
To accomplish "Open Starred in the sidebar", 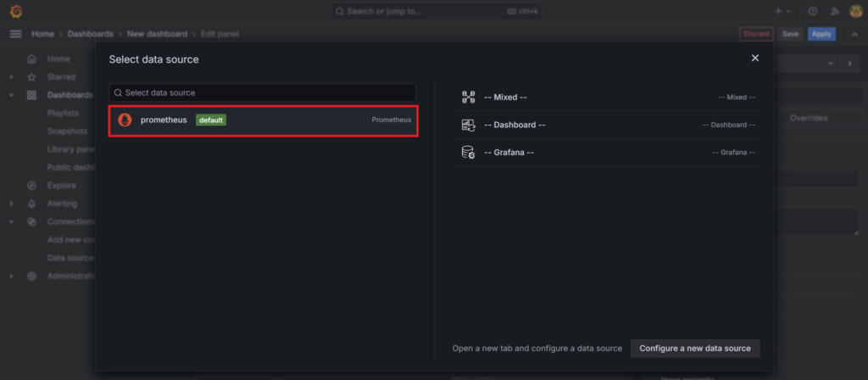I will tap(61, 77).
